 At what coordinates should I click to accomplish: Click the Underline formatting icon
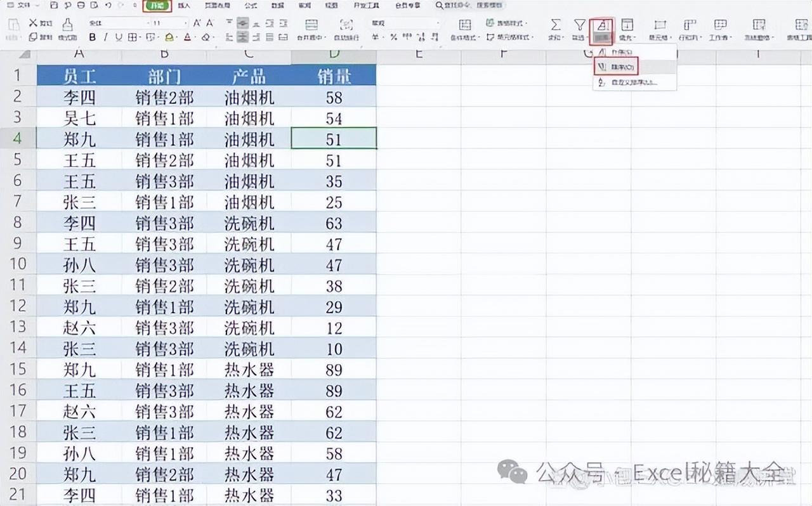[x=117, y=37]
